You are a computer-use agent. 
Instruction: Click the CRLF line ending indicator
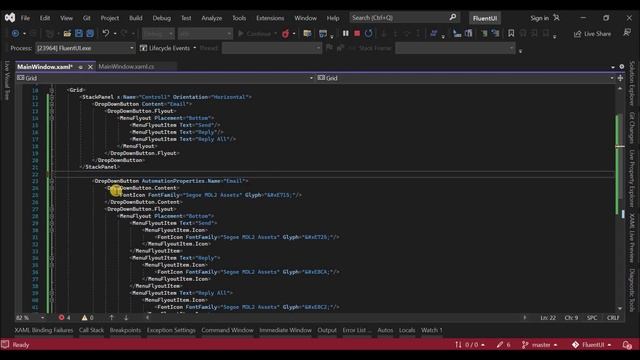point(613,318)
